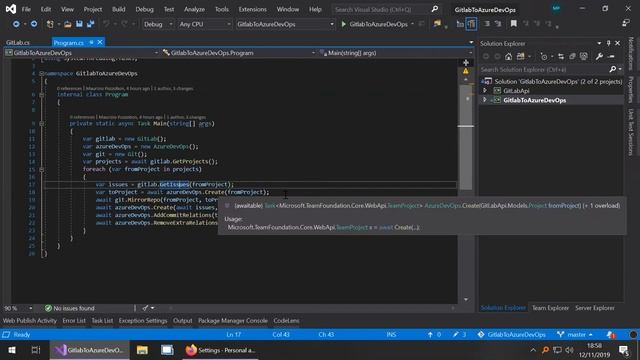This screenshot has height=360, width=640.
Task: Collapse the namespace GitlabToAzureDevOps code block
Action: 41,73
